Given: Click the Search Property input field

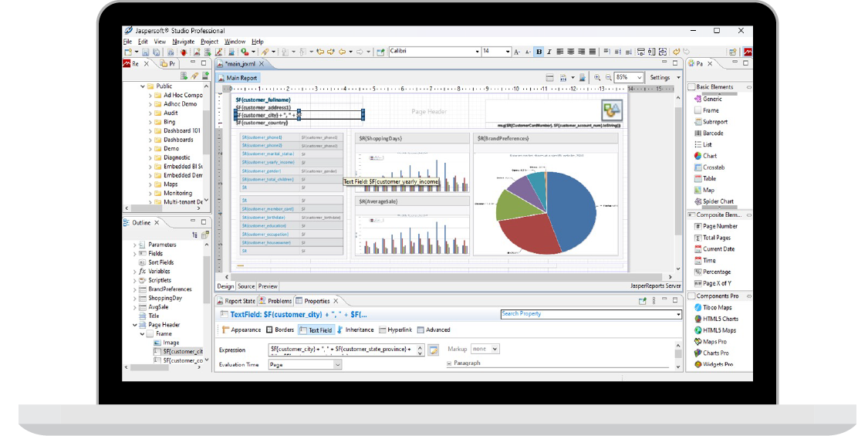Looking at the screenshot, I should click(591, 314).
